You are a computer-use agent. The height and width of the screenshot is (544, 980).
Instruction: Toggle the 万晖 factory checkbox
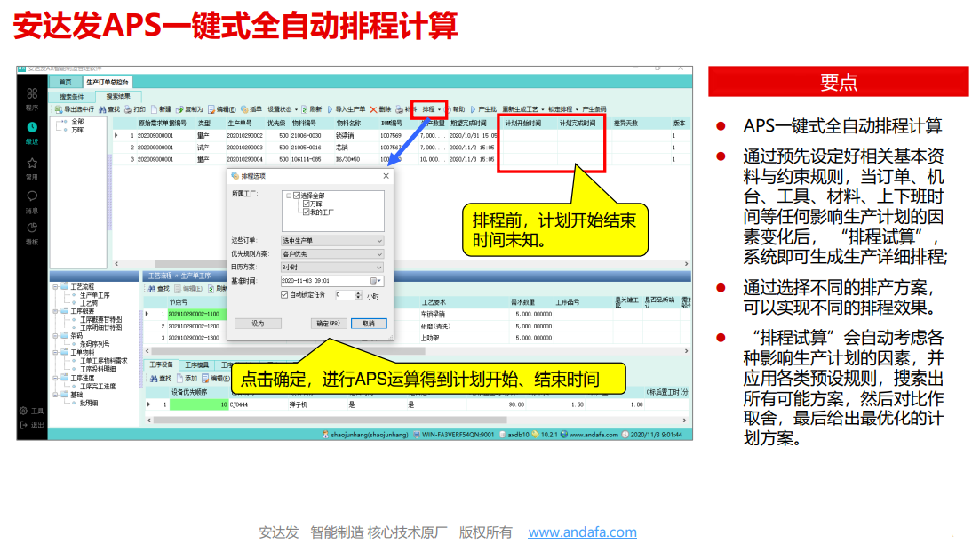(307, 204)
